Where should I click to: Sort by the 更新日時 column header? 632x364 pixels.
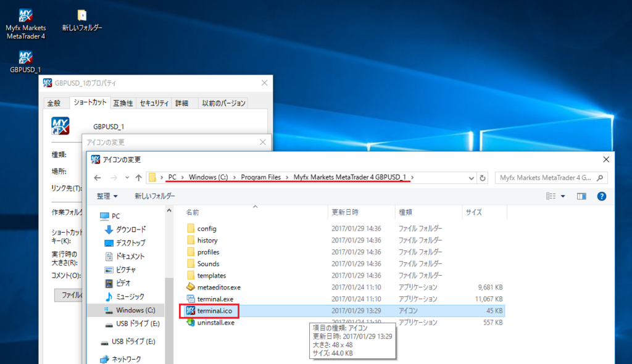[x=362, y=212]
